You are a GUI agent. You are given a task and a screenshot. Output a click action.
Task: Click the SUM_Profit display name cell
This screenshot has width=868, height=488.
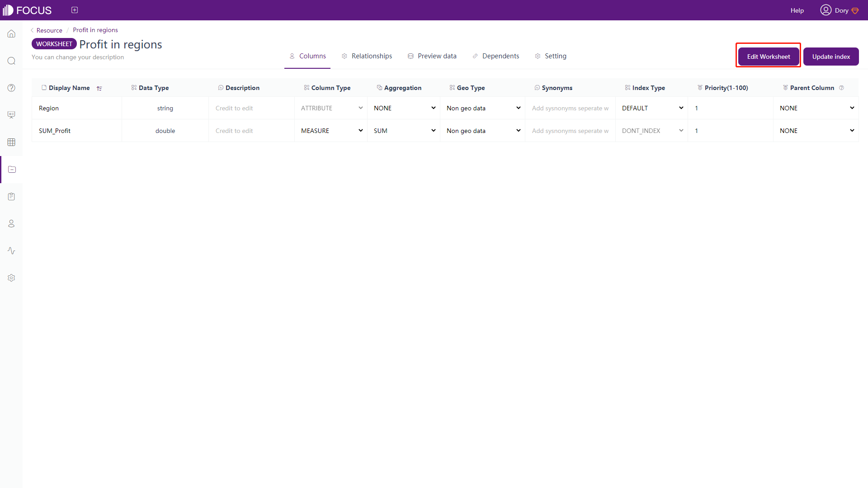[x=77, y=131]
